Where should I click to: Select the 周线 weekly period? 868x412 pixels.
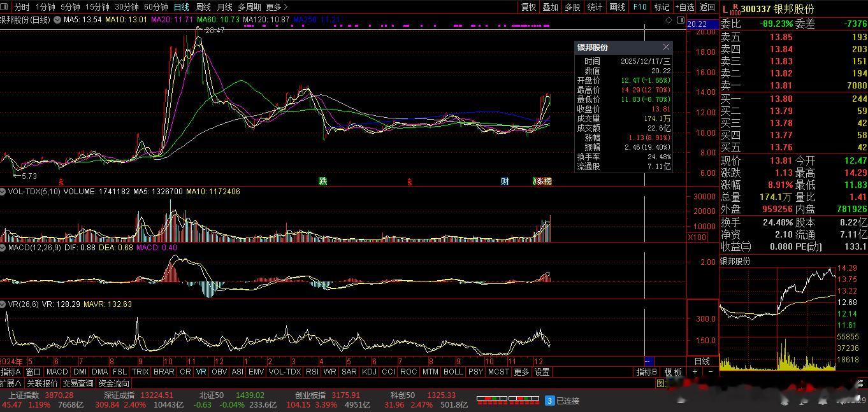203,7
